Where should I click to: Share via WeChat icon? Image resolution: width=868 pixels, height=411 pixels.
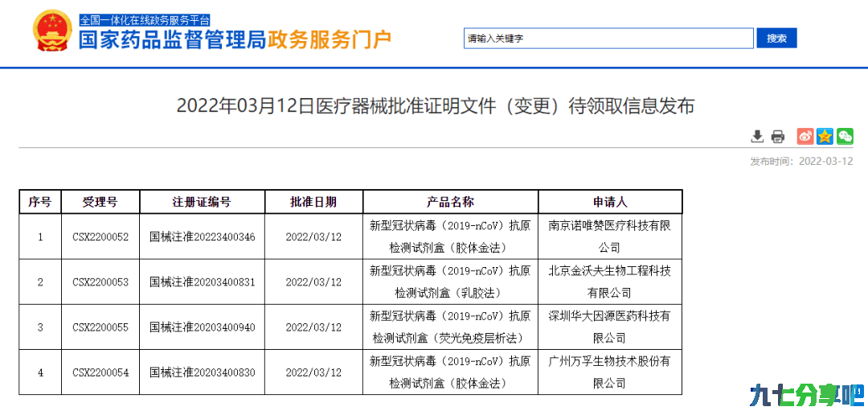tap(845, 136)
